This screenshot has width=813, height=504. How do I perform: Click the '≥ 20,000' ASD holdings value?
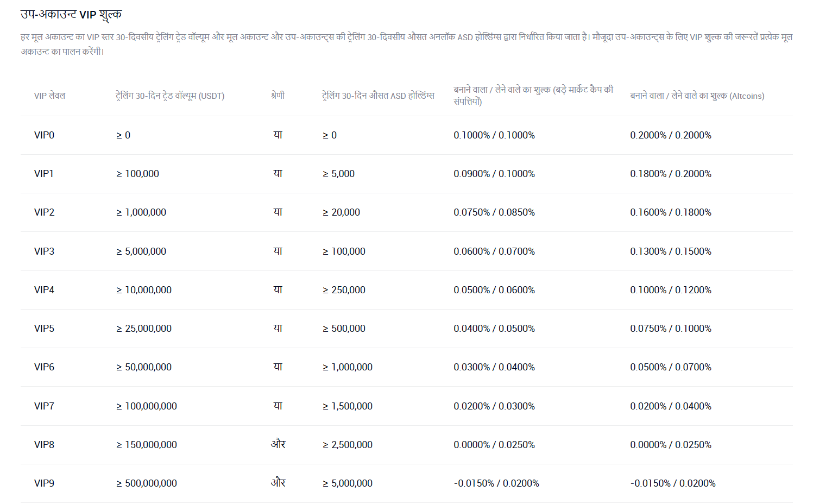click(341, 212)
